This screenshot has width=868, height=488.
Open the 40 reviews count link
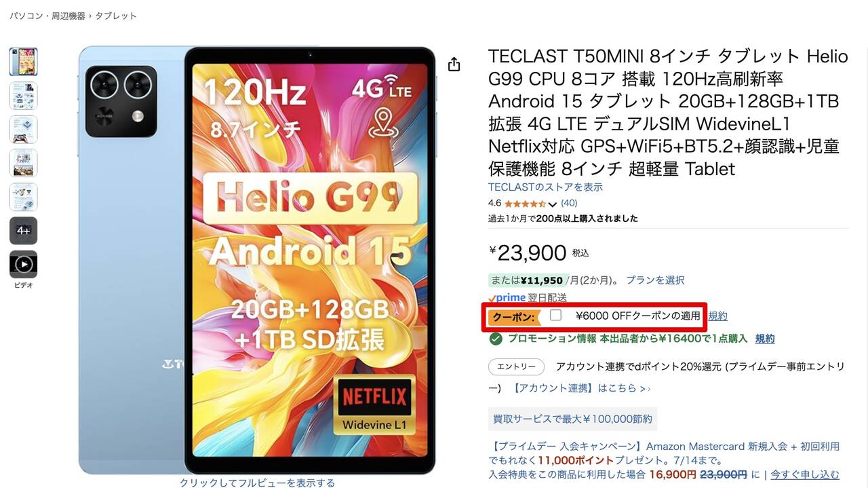[x=569, y=203]
